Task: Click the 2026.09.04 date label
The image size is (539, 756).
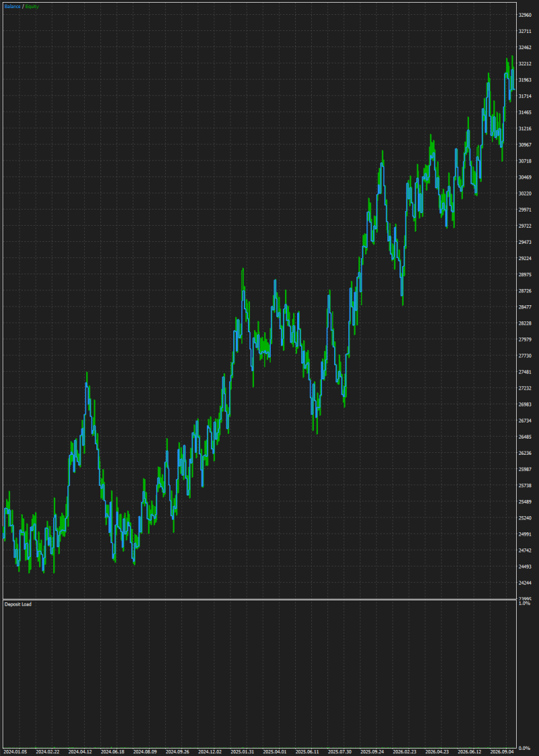Action: tap(502, 752)
